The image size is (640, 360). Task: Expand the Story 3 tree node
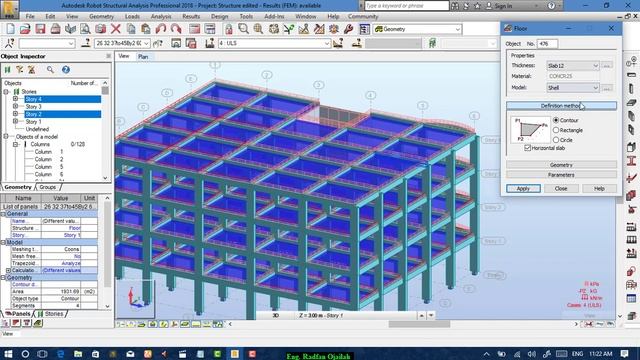click(15, 107)
